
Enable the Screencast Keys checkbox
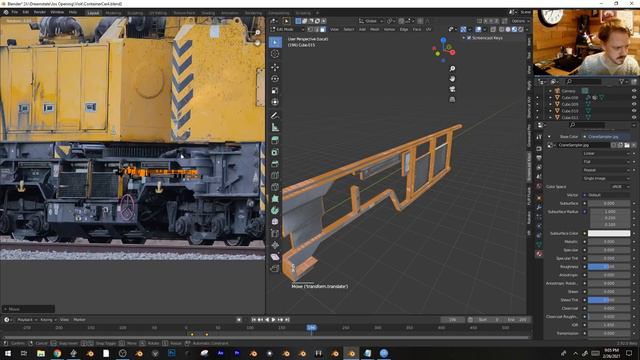click(469, 38)
